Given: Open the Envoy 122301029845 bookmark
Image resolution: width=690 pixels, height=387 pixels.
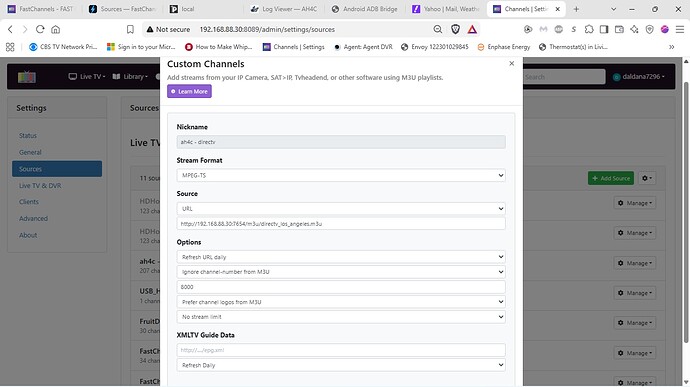Looking at the screenshot, I should point(435,47).
